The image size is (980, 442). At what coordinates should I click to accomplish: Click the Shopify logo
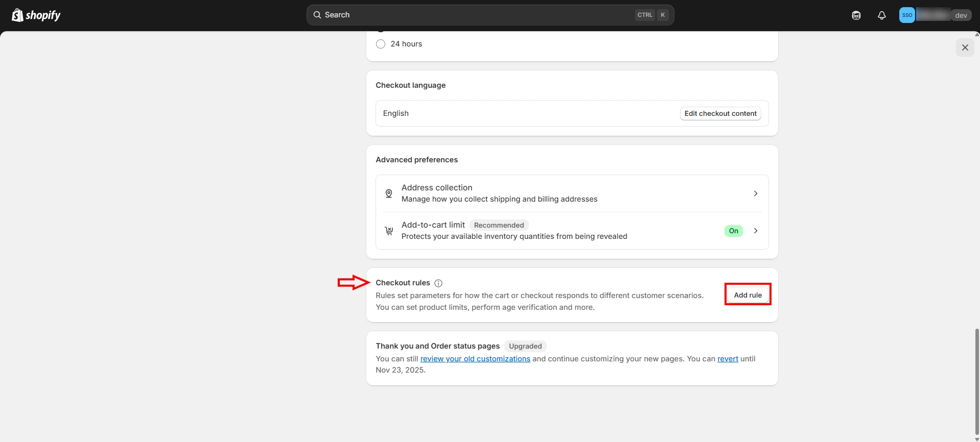[36, 15]
